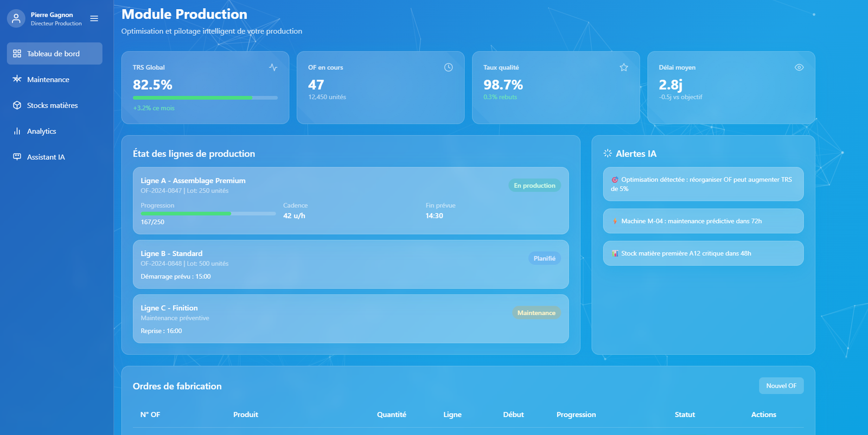The width and height of the screenshot is (868, 435).
Task: Open the Machine M-04 predictive maintenance alert
Action: click(x=703, y=221)
